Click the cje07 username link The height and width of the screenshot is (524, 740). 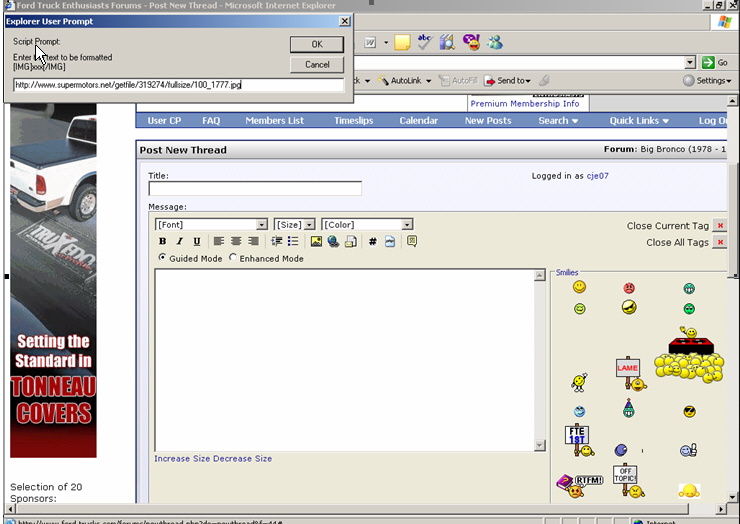point(597,176)
